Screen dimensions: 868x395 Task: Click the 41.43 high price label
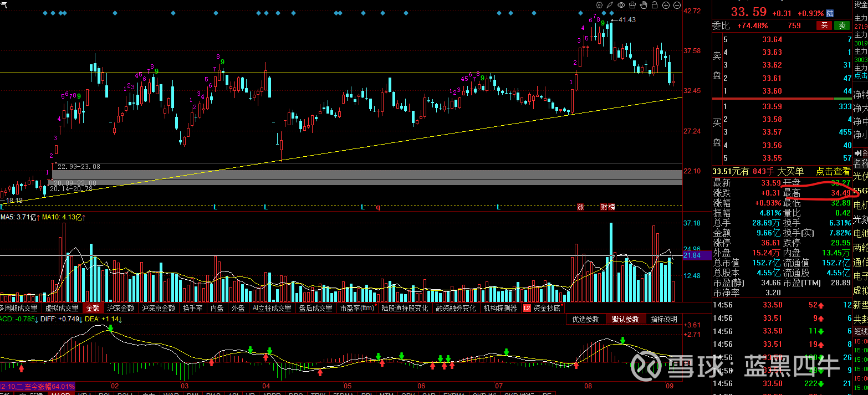click(x=627, y=20)
